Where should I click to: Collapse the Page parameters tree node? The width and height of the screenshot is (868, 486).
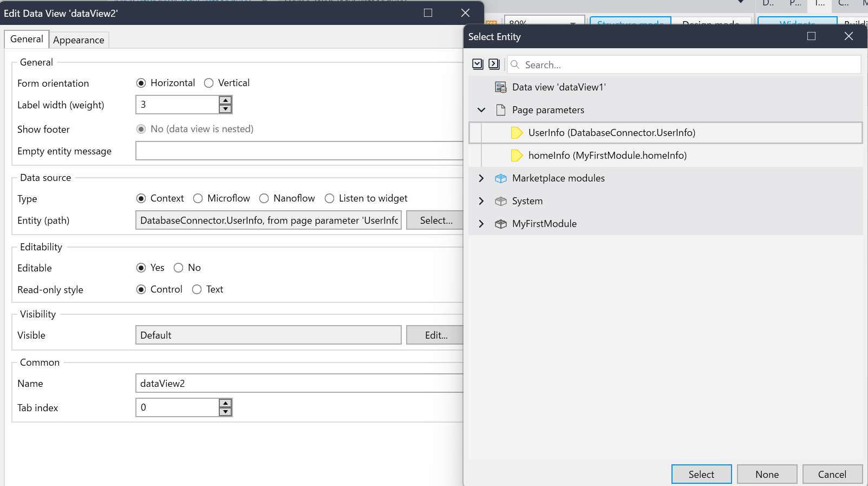481,110
